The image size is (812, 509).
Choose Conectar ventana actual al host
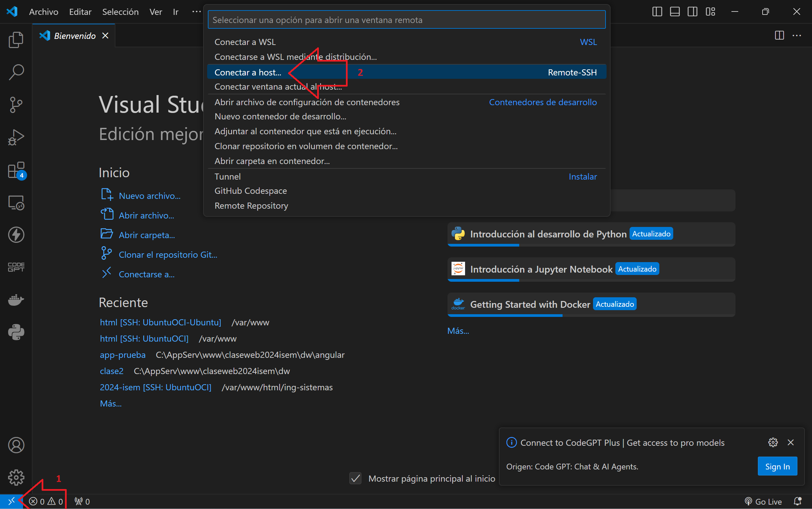tap(406, 87)
